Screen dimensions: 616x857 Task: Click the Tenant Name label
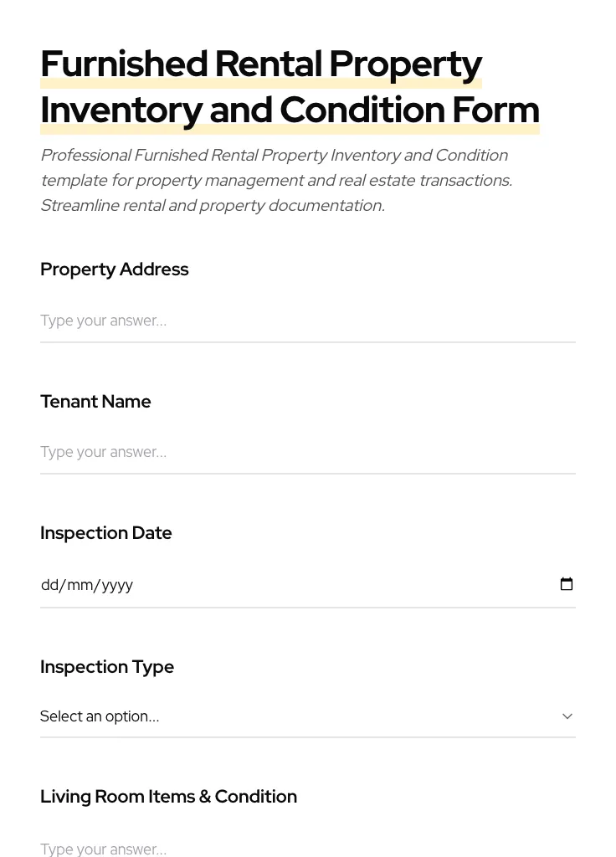tap(95, 401)
